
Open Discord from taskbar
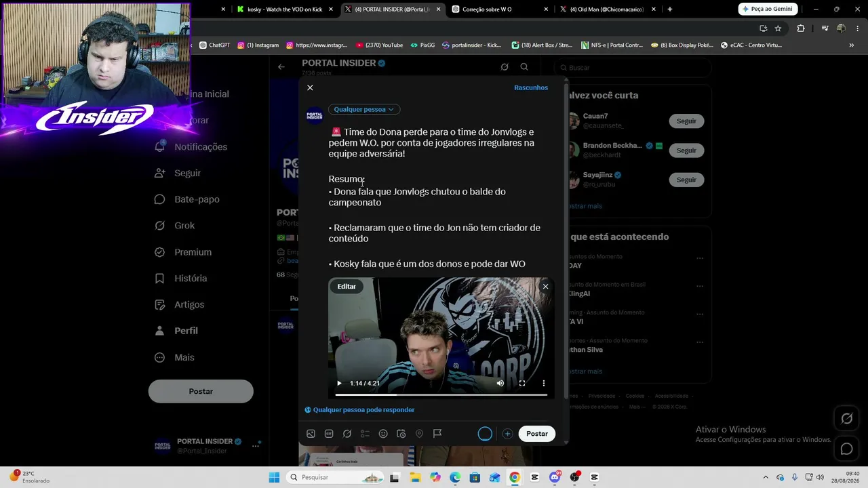555,477
